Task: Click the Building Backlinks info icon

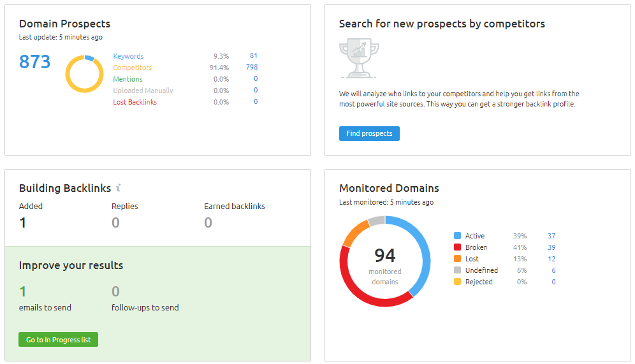Action: tap(119, 188)
